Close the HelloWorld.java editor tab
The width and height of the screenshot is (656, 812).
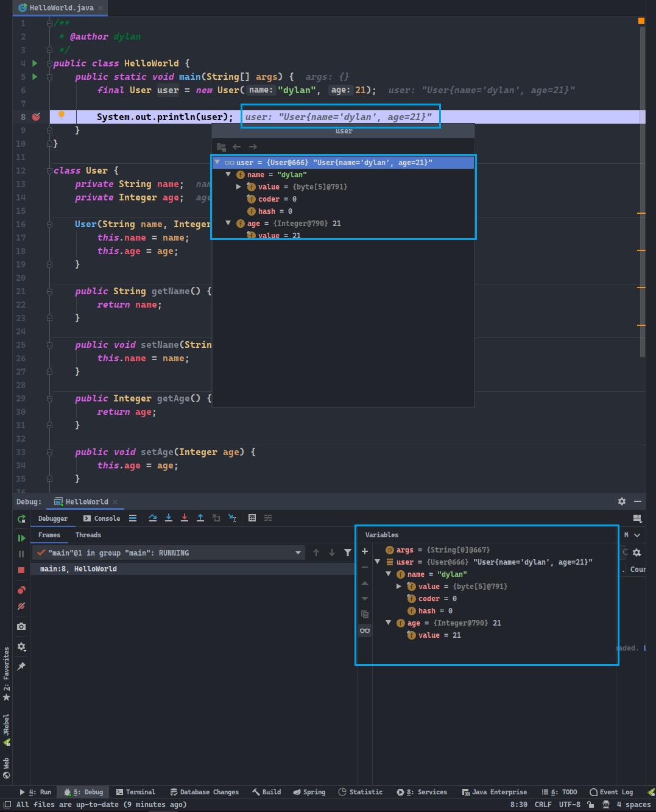click(x=101, y=8)
